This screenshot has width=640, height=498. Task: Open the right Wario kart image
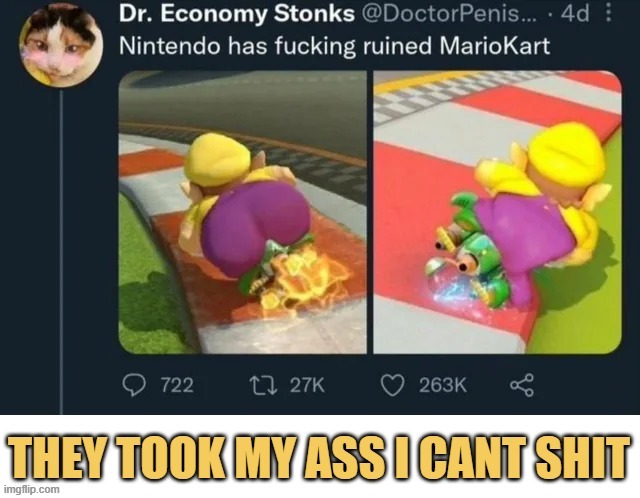(x=498, y=212)
